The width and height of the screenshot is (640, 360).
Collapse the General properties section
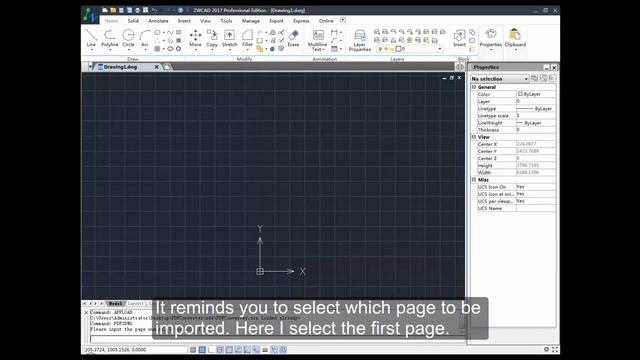coord(474,87)
